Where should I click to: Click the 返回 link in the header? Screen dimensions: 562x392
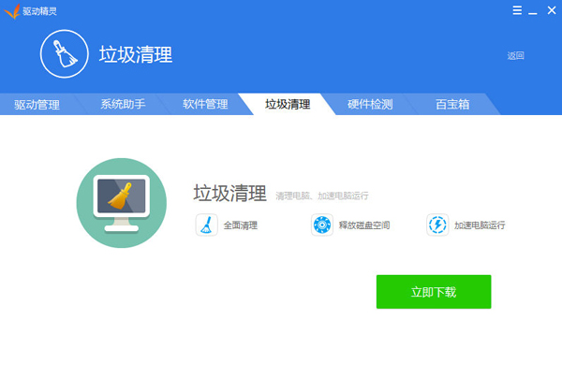515,56
